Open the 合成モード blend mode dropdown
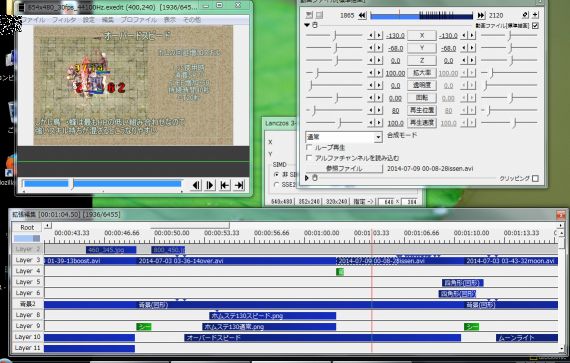 point(378,137)
